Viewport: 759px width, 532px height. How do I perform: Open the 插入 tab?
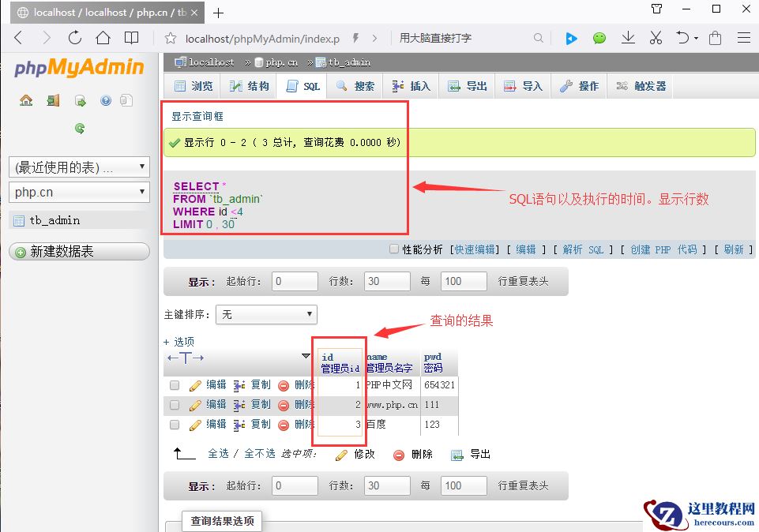411,86
